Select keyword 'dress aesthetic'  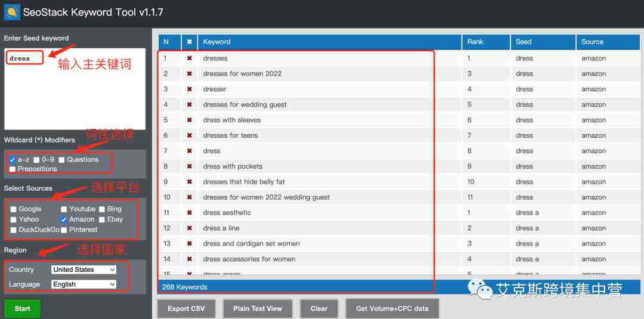point(227,213)
